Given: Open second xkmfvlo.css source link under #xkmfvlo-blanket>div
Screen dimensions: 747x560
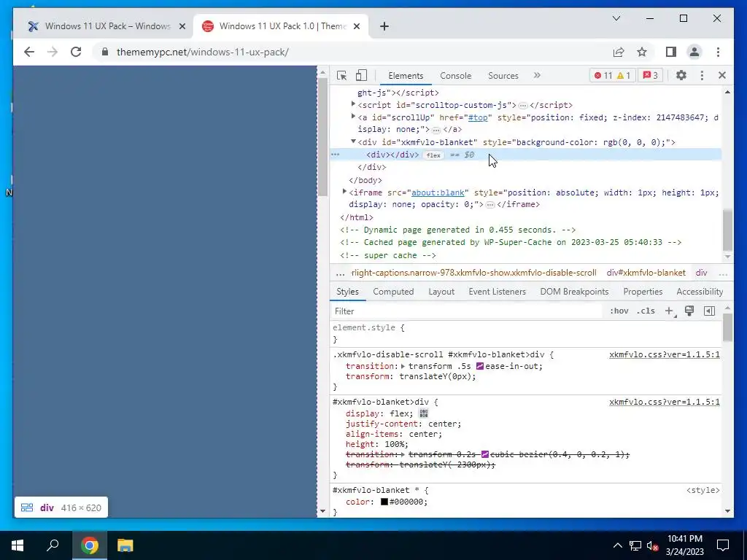Looking at the screenshot, I should tap(664, 402).
